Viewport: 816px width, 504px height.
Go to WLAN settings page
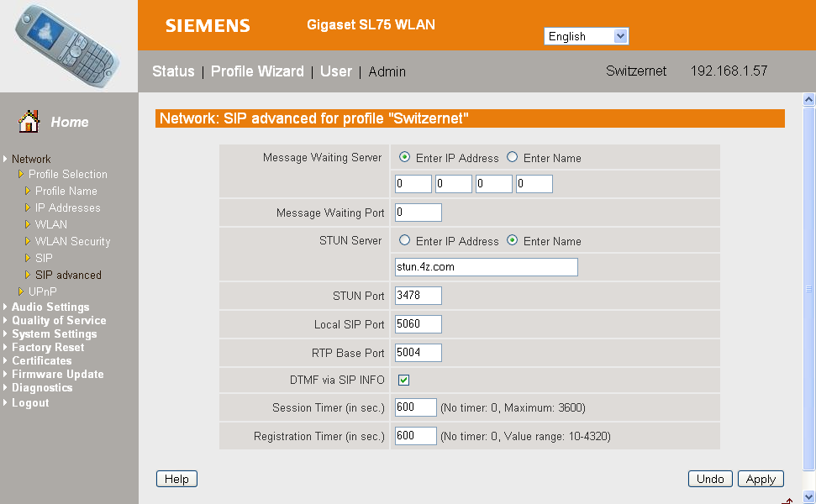tap(51, 224)
